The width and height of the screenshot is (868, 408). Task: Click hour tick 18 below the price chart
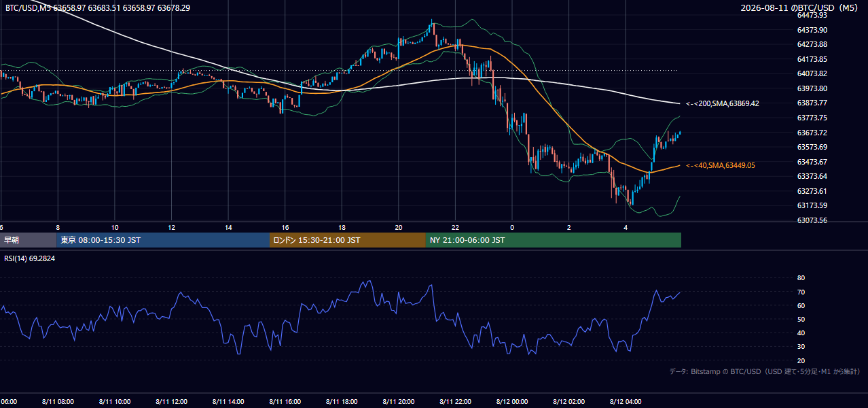[342, 227]
